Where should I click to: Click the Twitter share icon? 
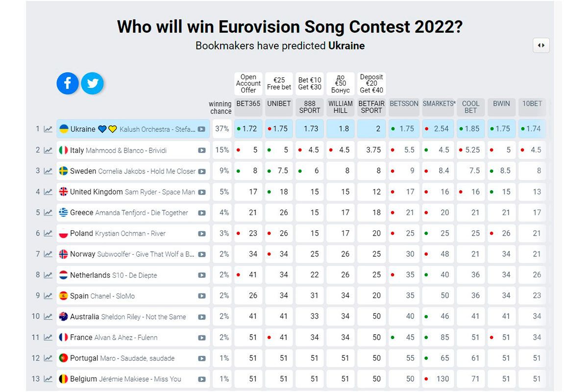click(92, 83)
